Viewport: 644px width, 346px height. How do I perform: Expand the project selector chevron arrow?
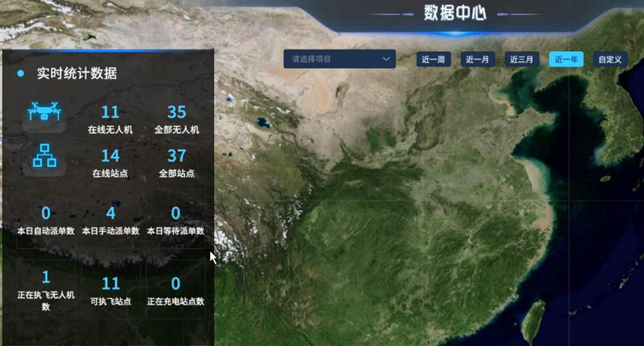pos(386,59)
